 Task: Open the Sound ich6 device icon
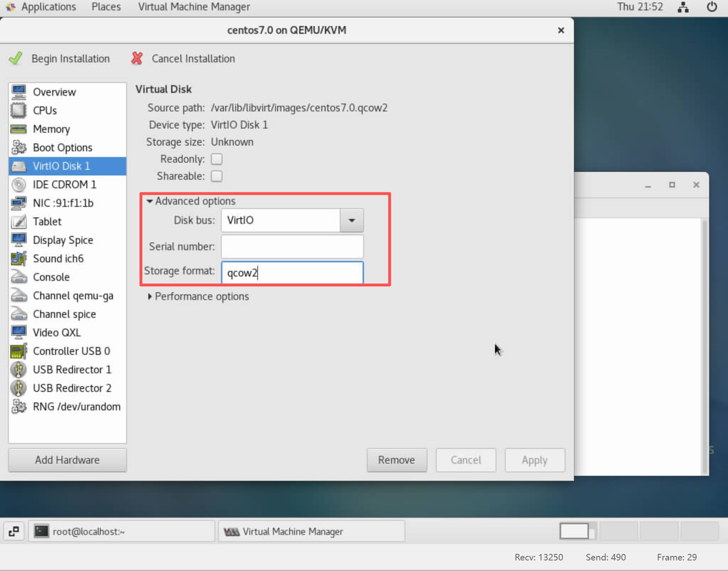point(19,259)
